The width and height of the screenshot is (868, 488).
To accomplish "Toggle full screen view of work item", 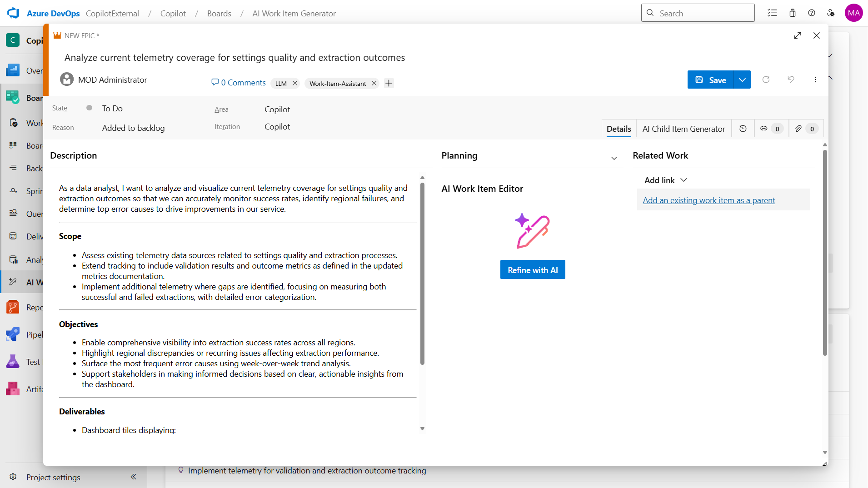I will [x=798, y=35].
